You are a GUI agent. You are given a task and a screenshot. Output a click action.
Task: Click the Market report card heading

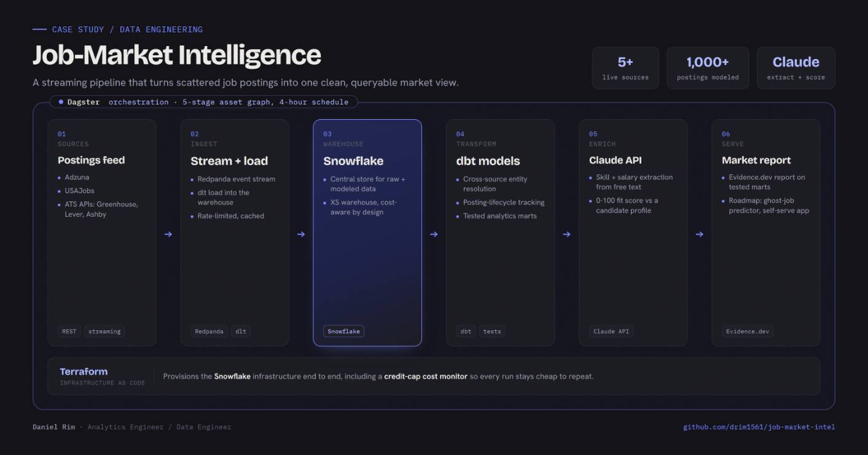756,160
